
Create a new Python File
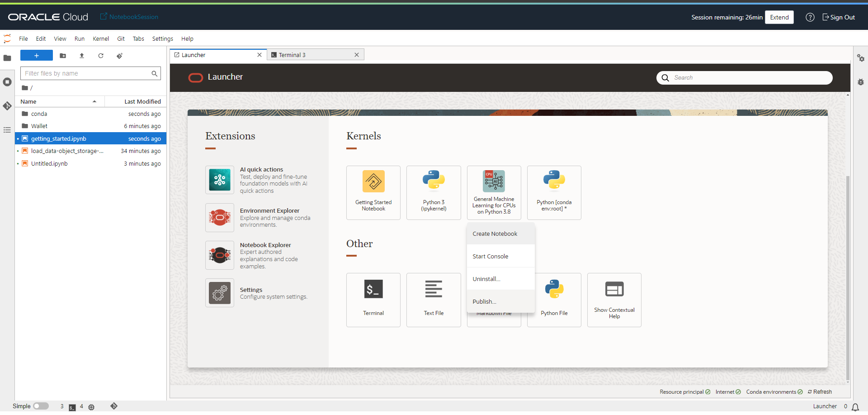coord(554,300)
